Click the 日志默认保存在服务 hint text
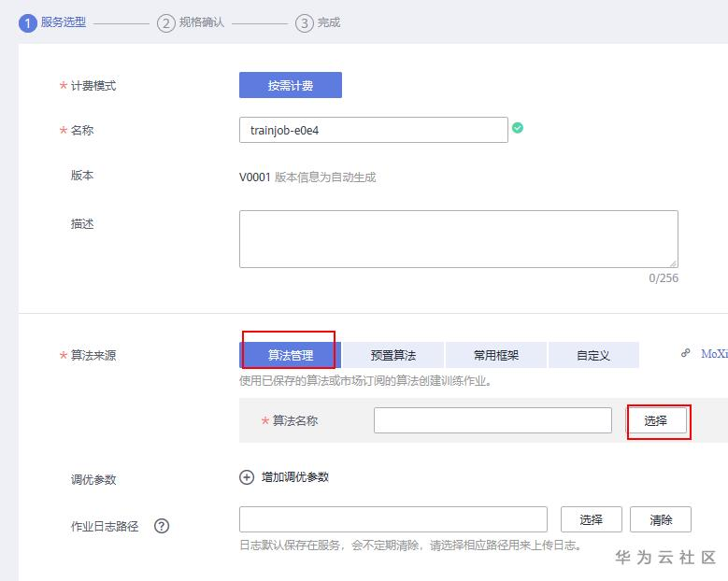728x581 pixels. coord(411,546)
